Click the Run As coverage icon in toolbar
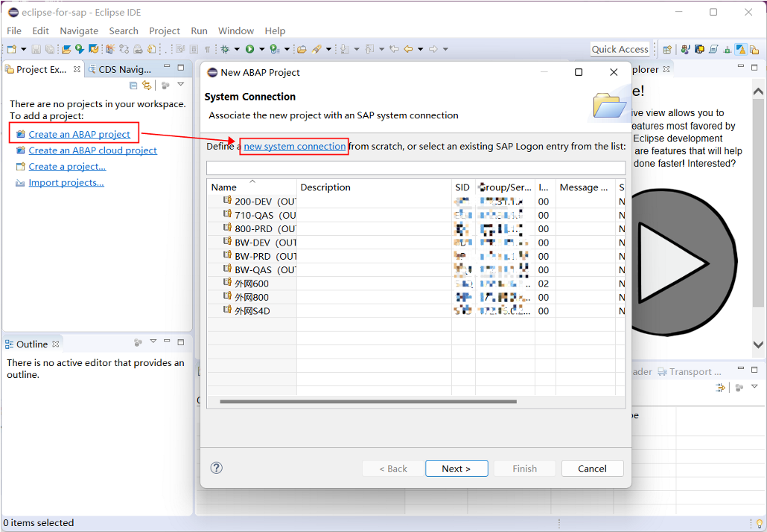The image size is (767, 532). pyautogui.click(x=275, y=49)
